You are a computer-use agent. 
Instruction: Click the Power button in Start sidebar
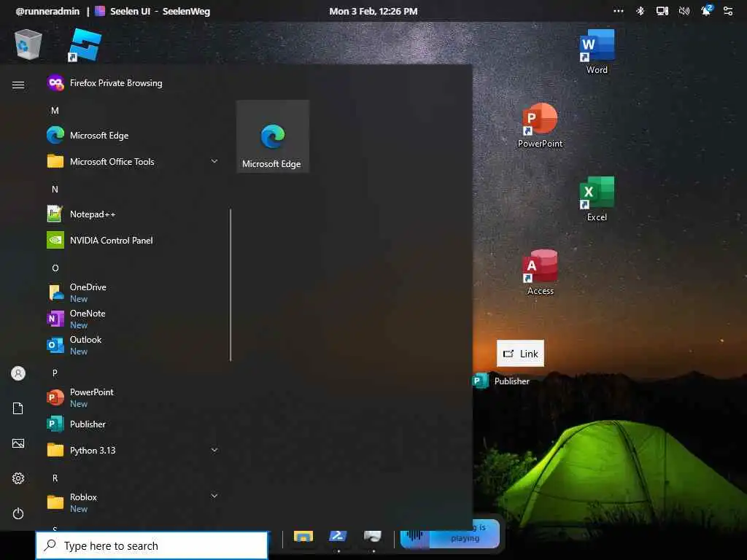click(18, 513)
